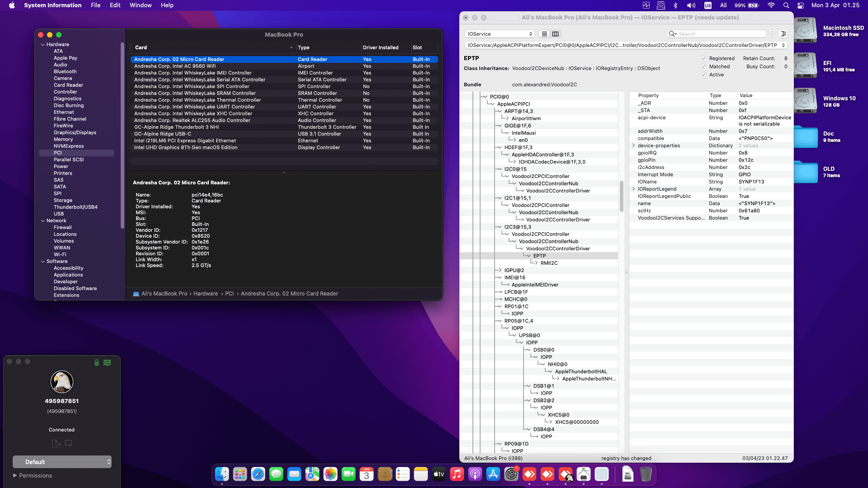Open the chat bubble icon in AnyDesk
The image size is (868, 488).
point(68,443)
